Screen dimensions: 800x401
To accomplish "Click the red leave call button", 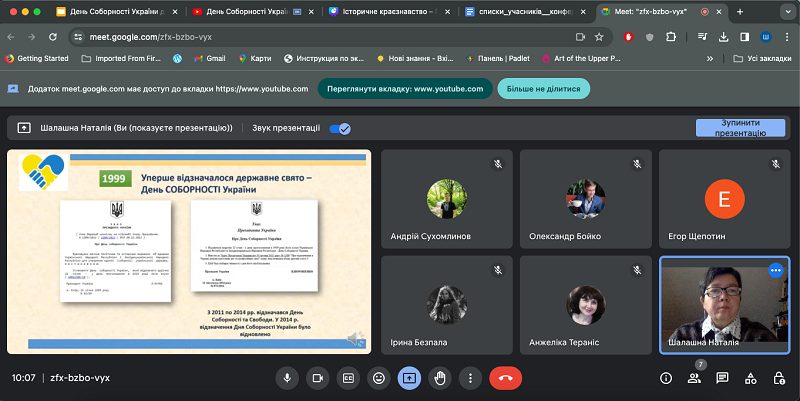I will pos(506,378).
